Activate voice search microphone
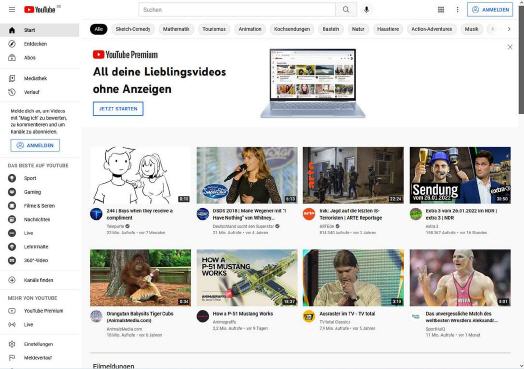 (366, 10)
